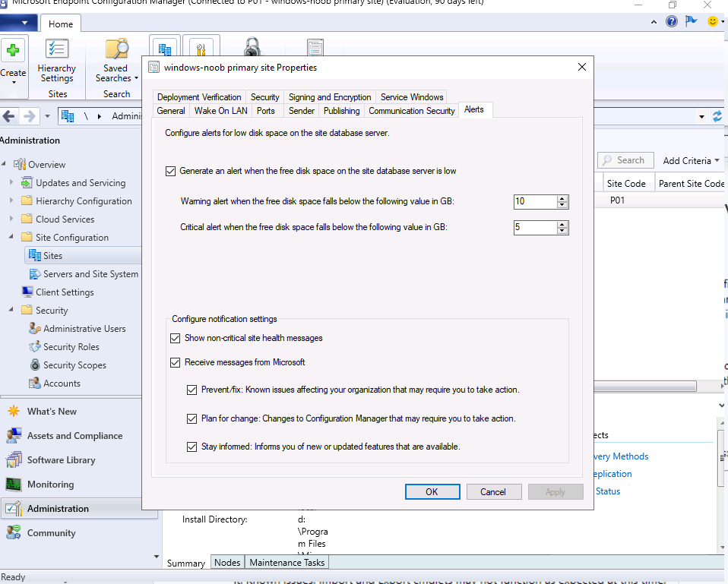Click the blue flag notifications icon

(692, 21)
